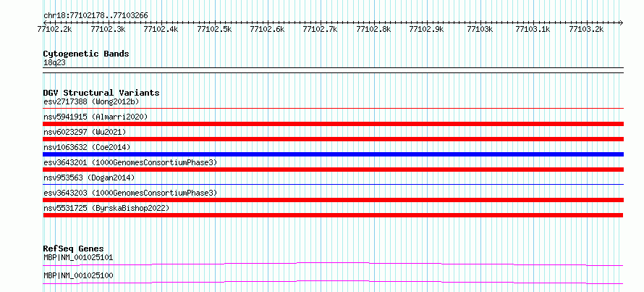Click the 77103.1k ruler tick label
The height and width of the screenshot is (292, 644).
(x=533, y=29)
